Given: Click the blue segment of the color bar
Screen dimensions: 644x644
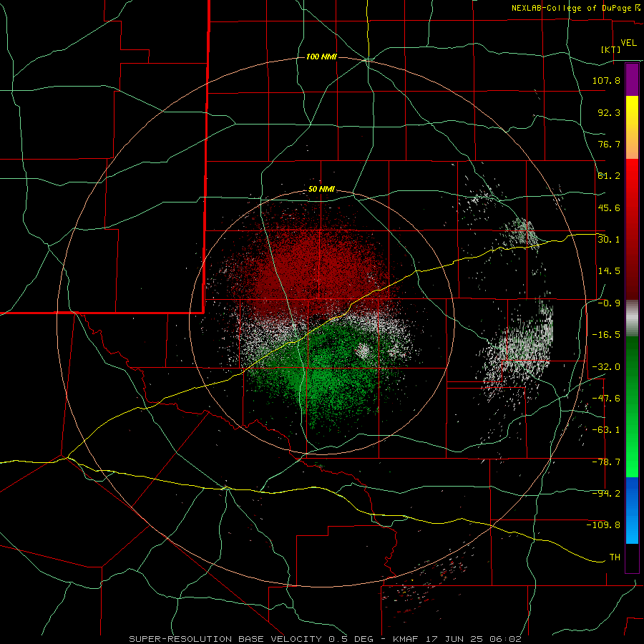Looking at the screenshot, I should (x=632, y=510).
